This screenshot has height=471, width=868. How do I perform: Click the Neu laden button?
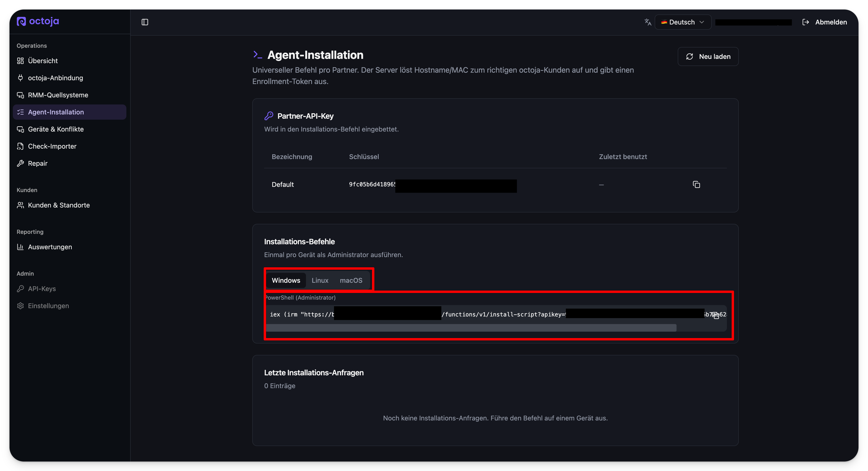[708, 57]
